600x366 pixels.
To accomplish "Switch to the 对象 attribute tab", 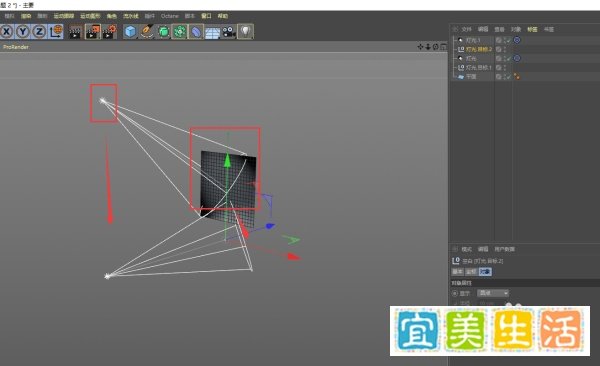I will 485,272.
